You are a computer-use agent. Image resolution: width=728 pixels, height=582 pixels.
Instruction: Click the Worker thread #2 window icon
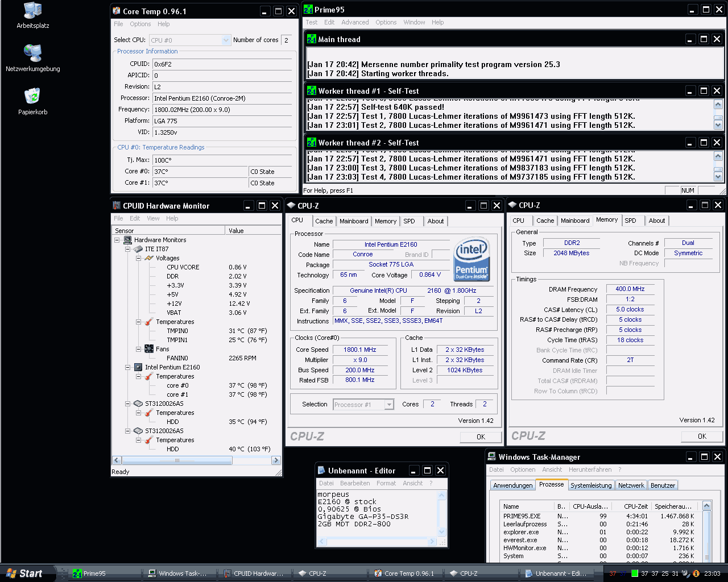point(312,142)
